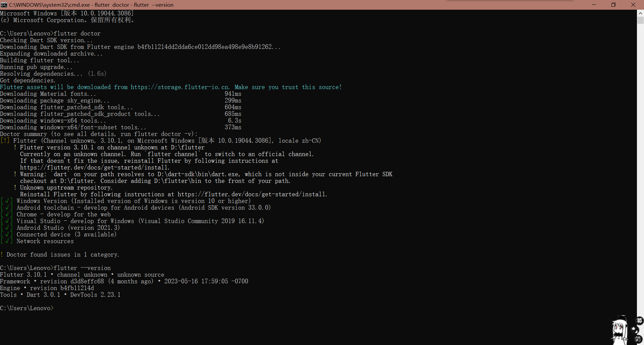The width and height of the screenshot is (644, 345).
Task: Click the 'Got dependencies.' line
Action: point(28,80)
